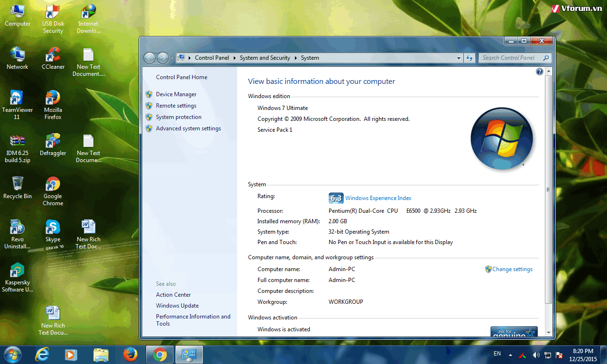Select the Revo Uninstaller desktop shortcut
The height and width of the screenshot is (364, 607).
(18, 235)
